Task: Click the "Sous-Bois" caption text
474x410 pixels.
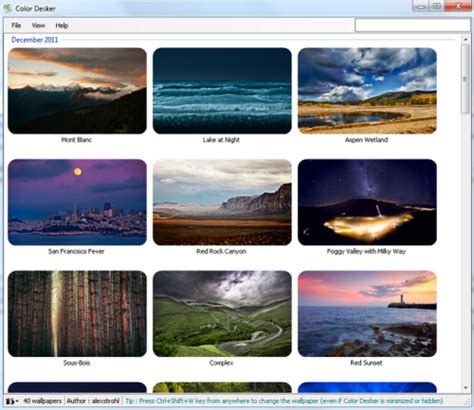Action: 77,363
